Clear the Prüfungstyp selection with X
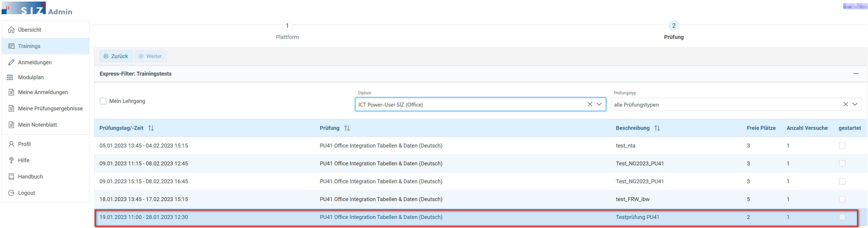 (x=846, y=104)
